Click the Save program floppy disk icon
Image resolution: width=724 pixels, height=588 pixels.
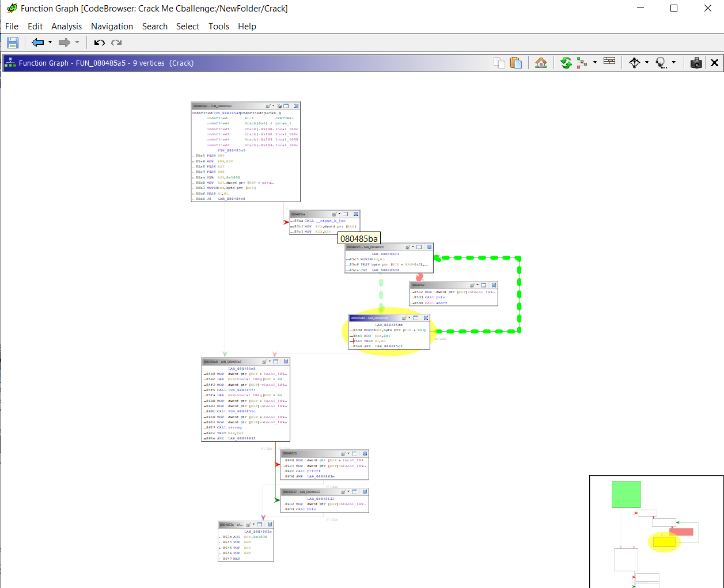[x=13, y=43]
